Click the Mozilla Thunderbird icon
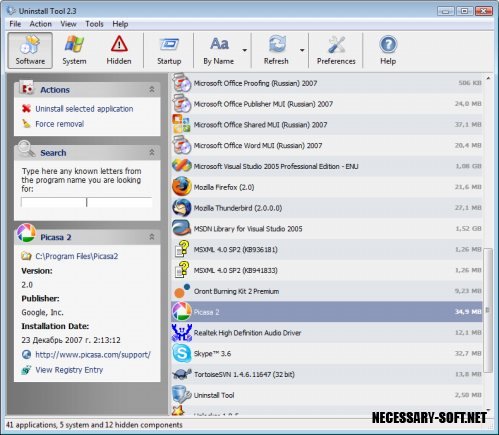 (182, 207)
